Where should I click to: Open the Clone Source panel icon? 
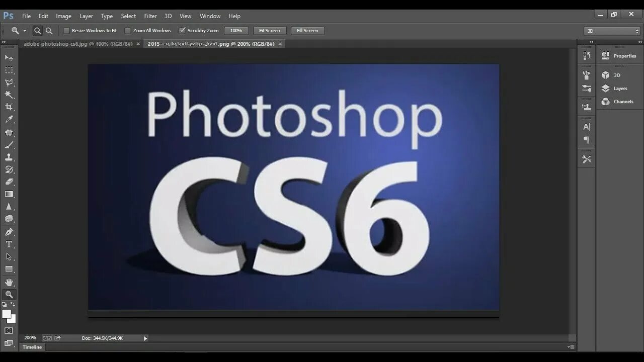tap(587, 107)
